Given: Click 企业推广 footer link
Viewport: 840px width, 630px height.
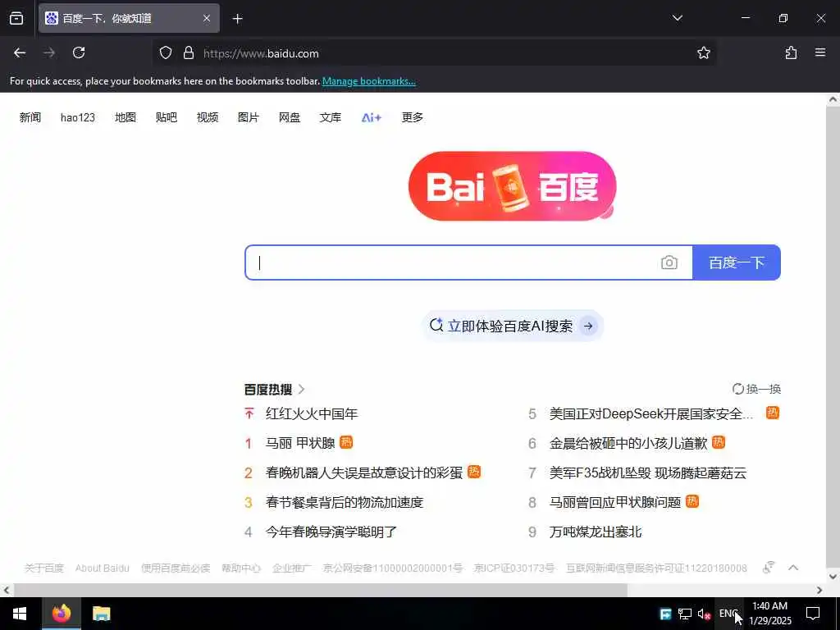Looking at the screenshot, I should coord(292,568).
